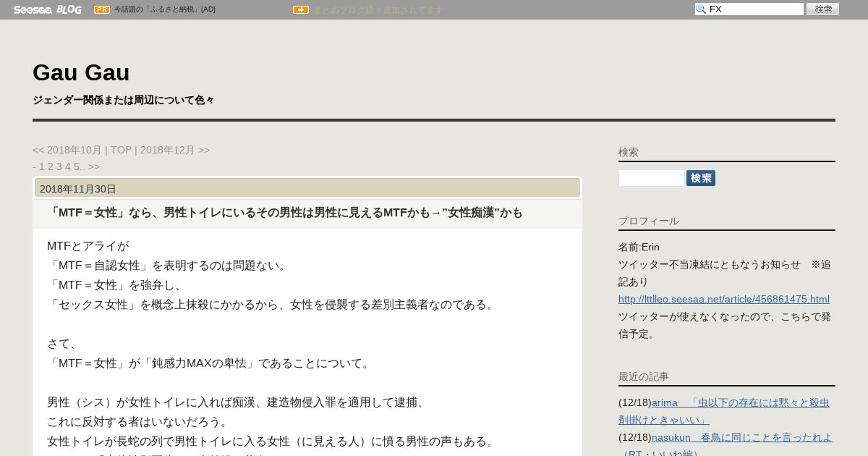This screenshot has height=456, width=868.
Task: Click the subtitle ジェンダー関係または周辺について色々
Action: point(124,100)
